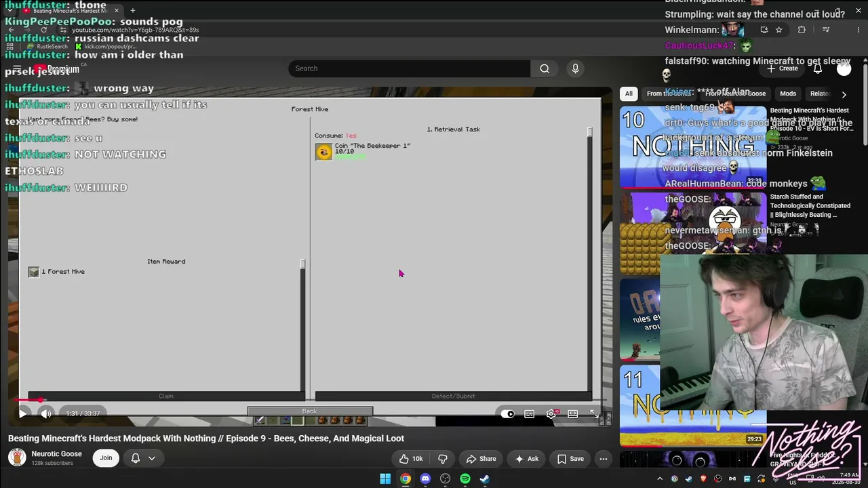
Task: Select the Related filter chip
Action: tap(820, 94)
